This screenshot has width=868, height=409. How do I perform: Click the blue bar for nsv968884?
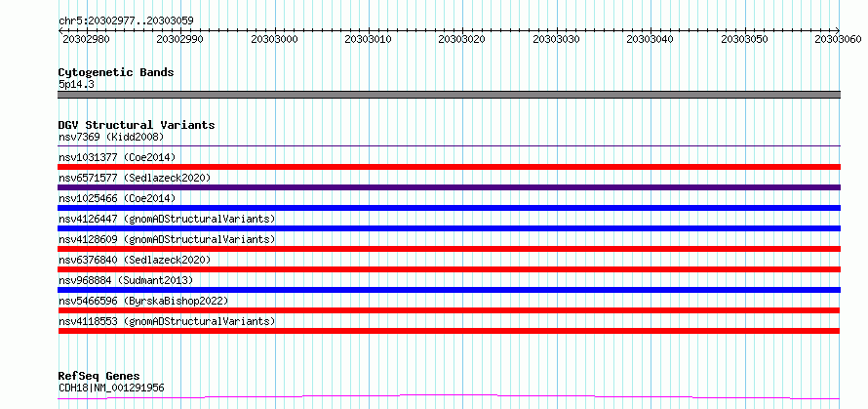tap(449, 290)
